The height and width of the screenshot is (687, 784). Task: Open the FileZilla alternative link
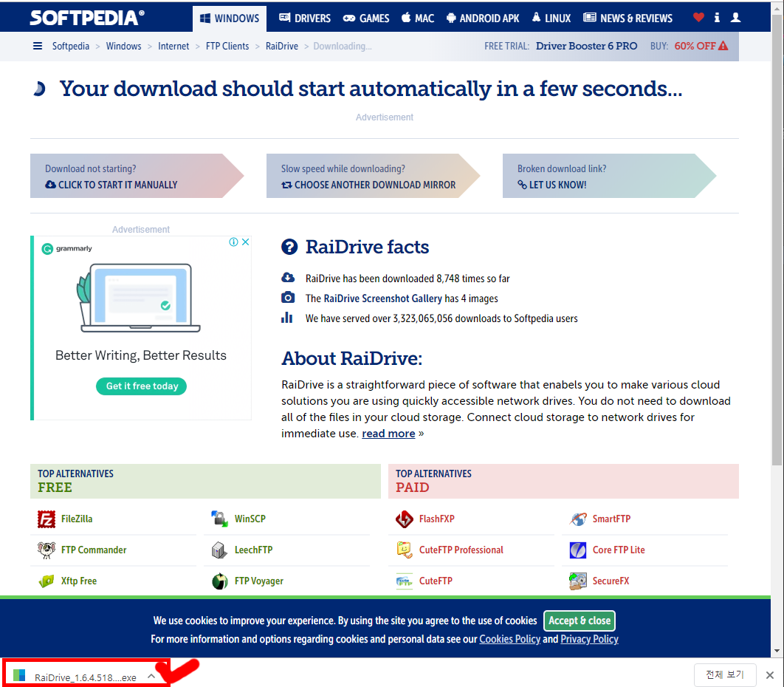coord(77,519)
